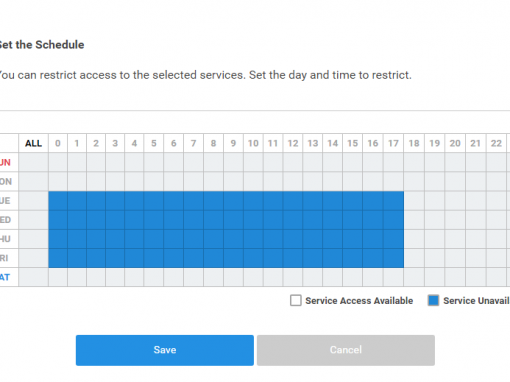This screenshot has height=382, width=510.
Task: Click the Service Access Available legend box
Action: pyautogui.click(x=295, y=300)
